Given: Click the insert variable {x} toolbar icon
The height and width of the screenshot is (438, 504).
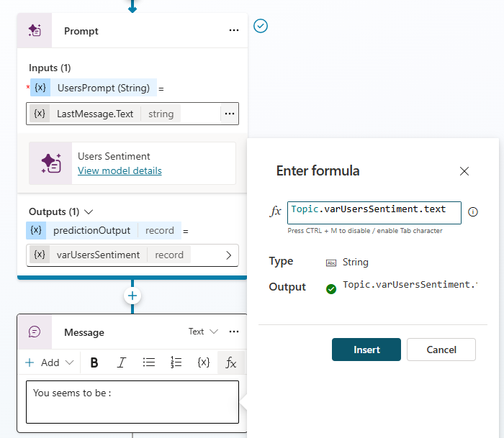Looking at the screenshot, I should click(204, 362).
